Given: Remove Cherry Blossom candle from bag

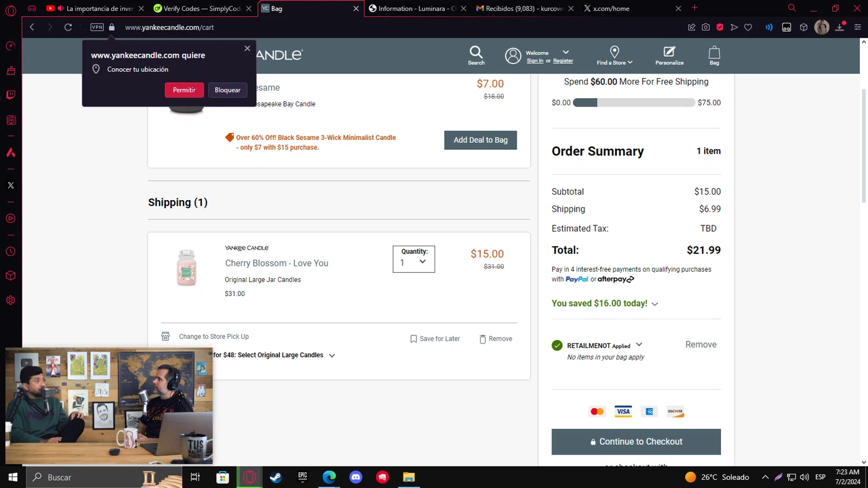Looking at the screenshot, I should 496,339.
